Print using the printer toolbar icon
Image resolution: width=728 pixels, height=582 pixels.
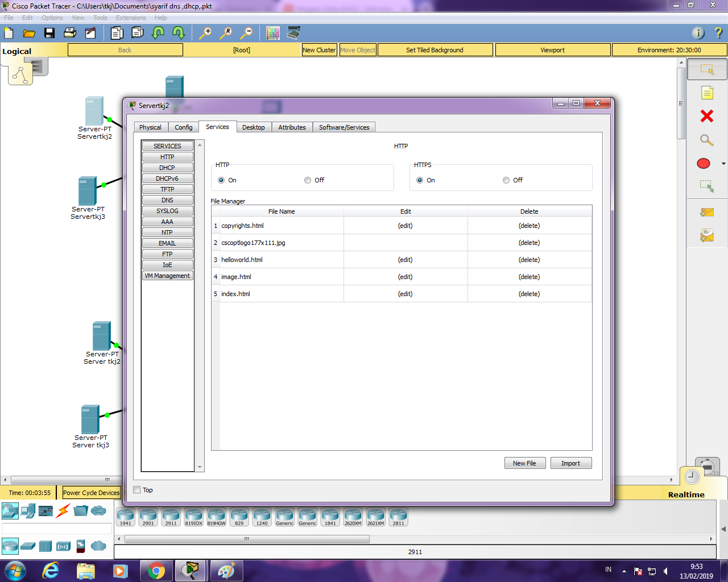point(70,33)
